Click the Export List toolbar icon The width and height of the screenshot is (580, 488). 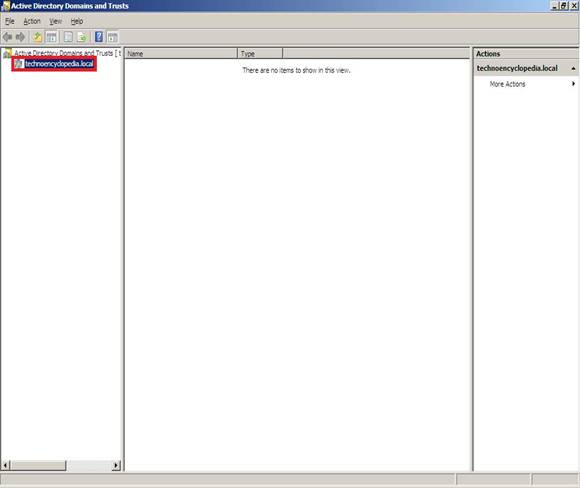pyautogui.click(x=82, y=37)
